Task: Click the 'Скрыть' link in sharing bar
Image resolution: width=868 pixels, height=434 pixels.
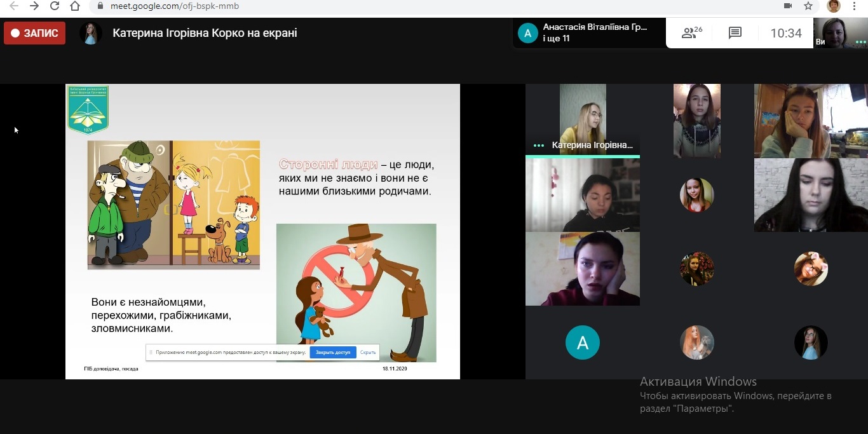Action: point(368,352)
